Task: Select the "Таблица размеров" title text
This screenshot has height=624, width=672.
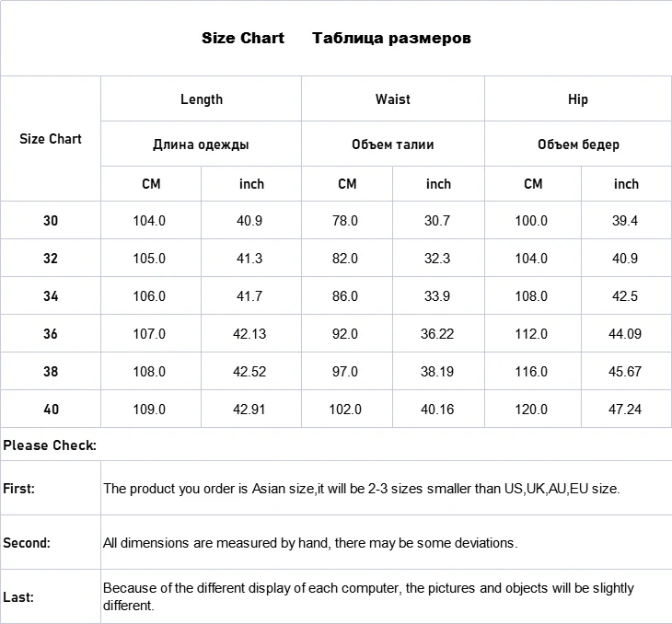Action: (x=392, y=39)
